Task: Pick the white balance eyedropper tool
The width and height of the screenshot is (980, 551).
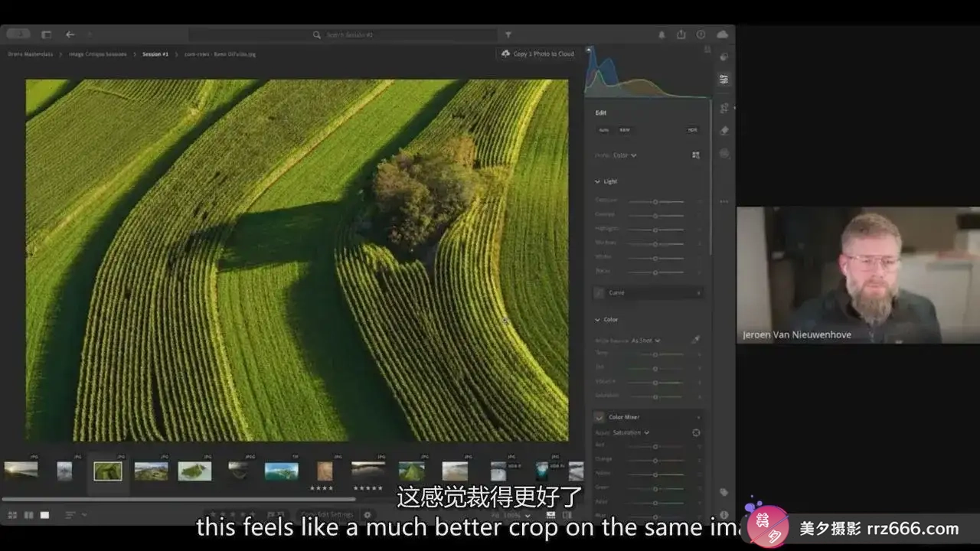Action: tap(695, 340)
